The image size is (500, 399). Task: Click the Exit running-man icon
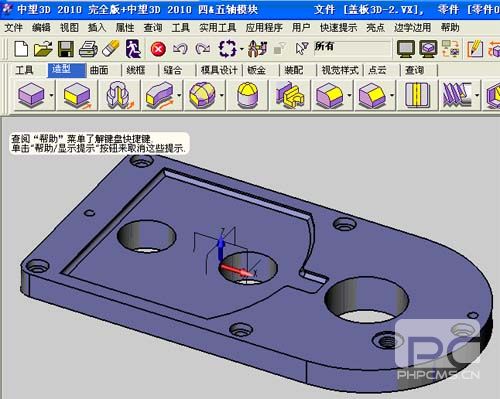click(x=133, y=49)
